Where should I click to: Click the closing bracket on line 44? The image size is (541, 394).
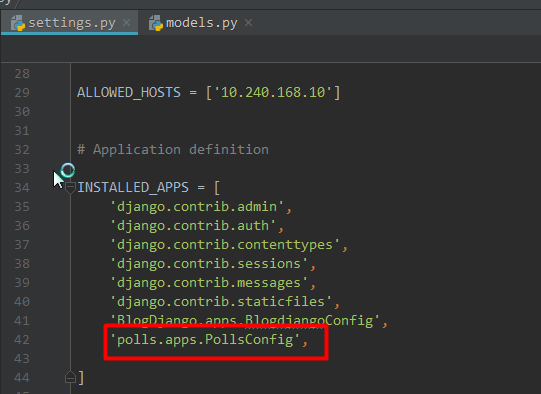[81, 377]
